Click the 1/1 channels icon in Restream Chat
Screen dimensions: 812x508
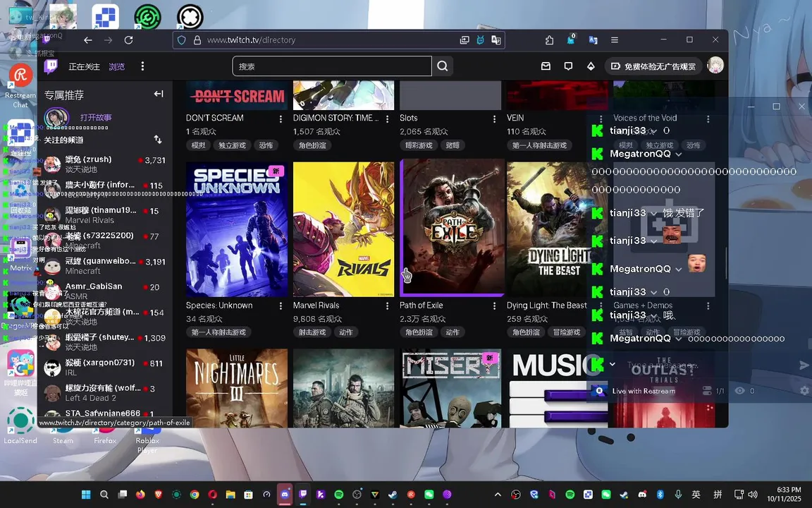pyautogui.click(x=707, y=391)
